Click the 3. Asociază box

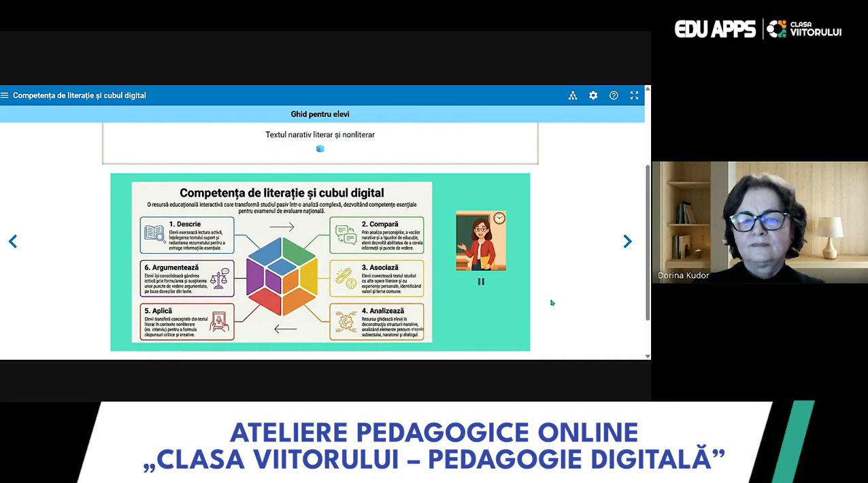pos(377,278)
